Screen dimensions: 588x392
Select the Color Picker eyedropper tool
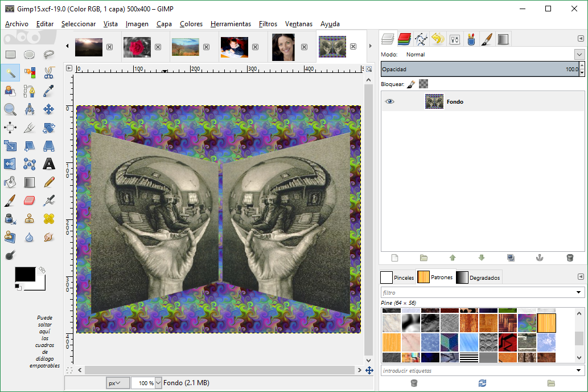point(49,91)
